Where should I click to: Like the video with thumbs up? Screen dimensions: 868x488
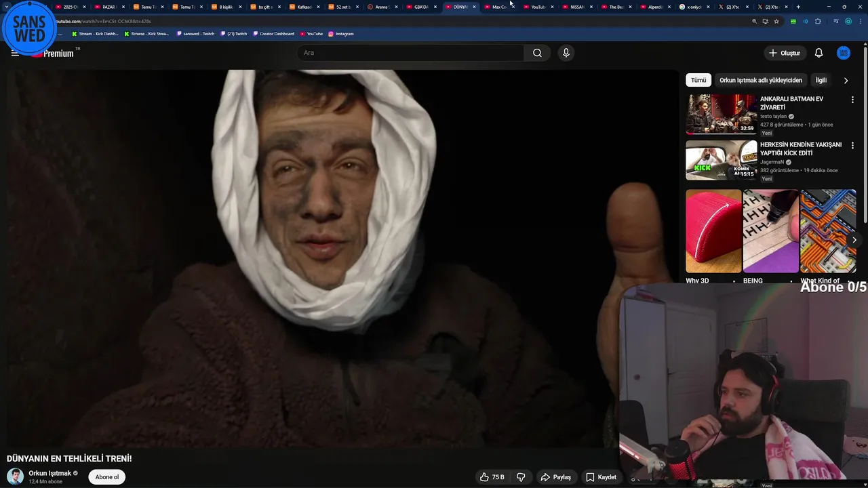pos(492,477)
